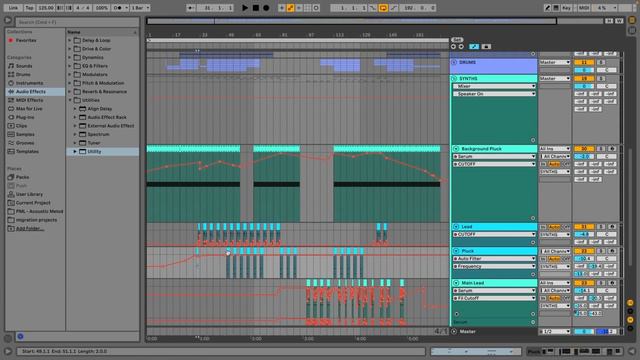
Task: Toggle the Automation Arm button in transport
Action: (290, 8)
